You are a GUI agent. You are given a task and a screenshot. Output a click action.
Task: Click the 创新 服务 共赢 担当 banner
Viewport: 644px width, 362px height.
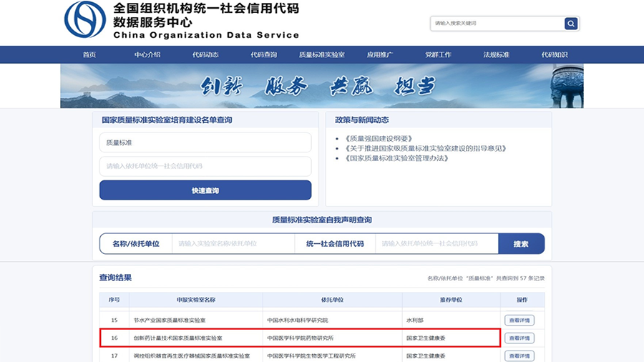[321, 86]
